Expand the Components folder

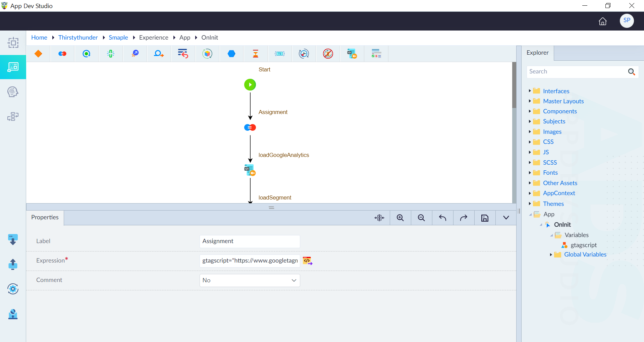click(x=530, y=111)
